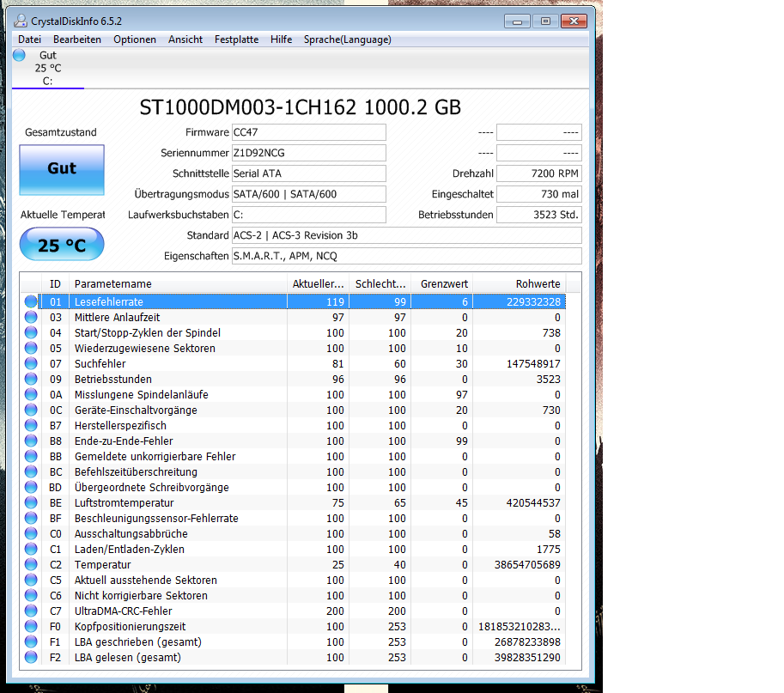Click the Laufwerksbuchstaben field C:
This screenshot has width=784, height=693.
pos(309,215)
